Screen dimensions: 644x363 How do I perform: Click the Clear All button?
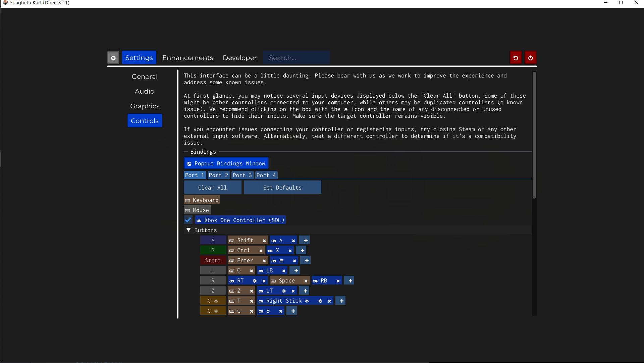coord(212,188)
